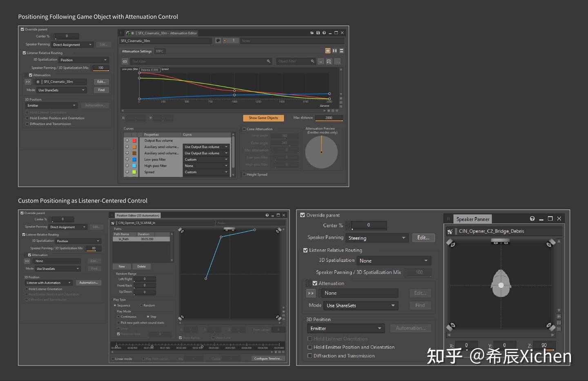Image resolution: width=588 pixels, height=381 pixels.
Task: Click the help icon in the Position Editor titlebar
Action: [x=267, y=215]
